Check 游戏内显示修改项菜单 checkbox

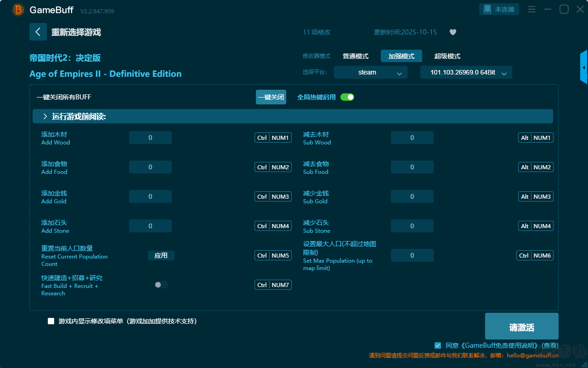click(51, 321)
